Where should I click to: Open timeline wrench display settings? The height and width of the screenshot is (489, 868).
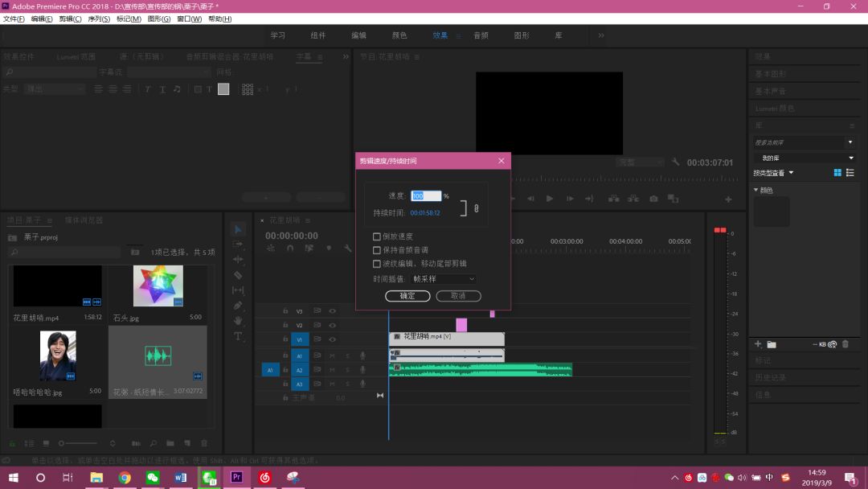click(x=348, y=249)
